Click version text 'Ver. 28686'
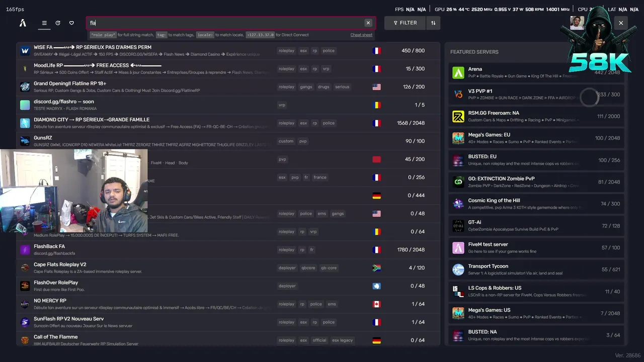644x362 pixels. tap(628, 355)
